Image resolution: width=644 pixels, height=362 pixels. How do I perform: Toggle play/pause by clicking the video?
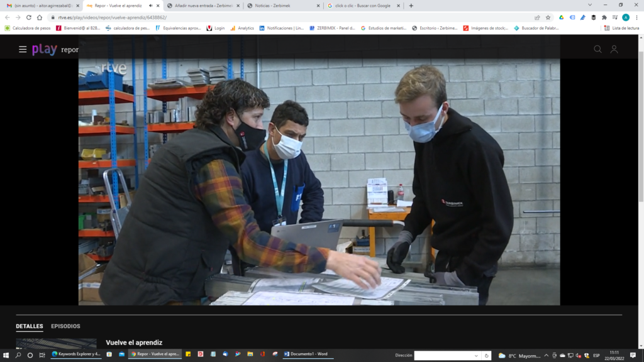pyautogui.click(x=319, y=182)
